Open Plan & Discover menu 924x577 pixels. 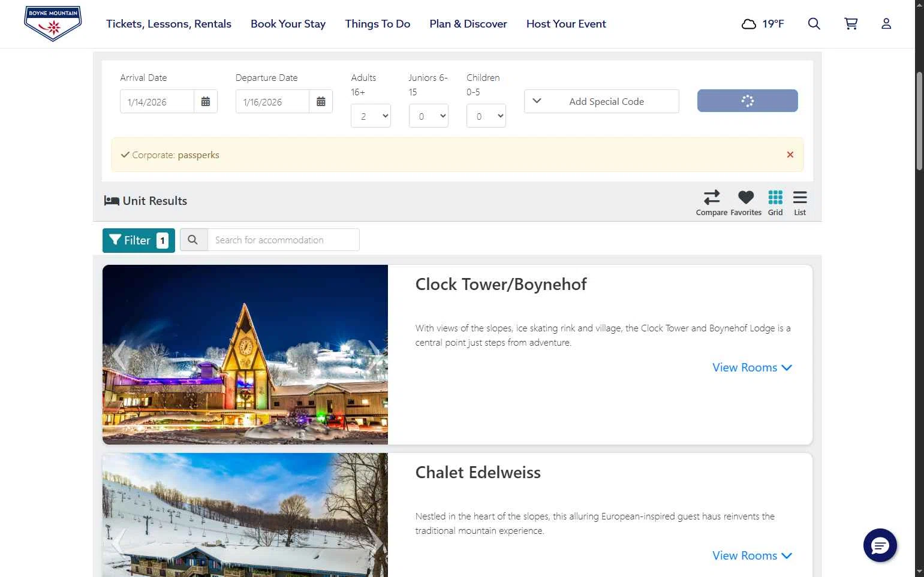tap(468, 24)
